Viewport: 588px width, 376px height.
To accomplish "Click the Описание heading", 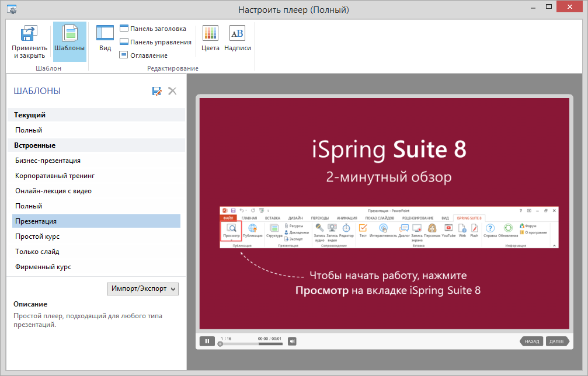I will pyautogui.click(x=30, y=304).
